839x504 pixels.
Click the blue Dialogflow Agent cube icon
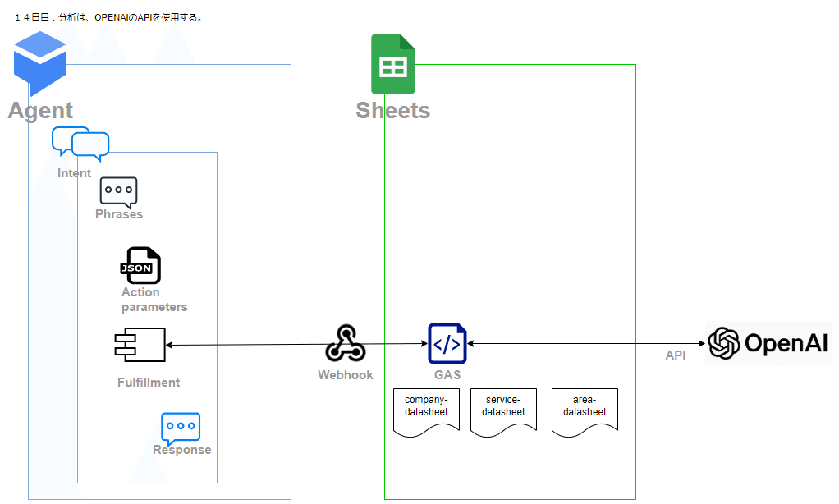point(40,63)
